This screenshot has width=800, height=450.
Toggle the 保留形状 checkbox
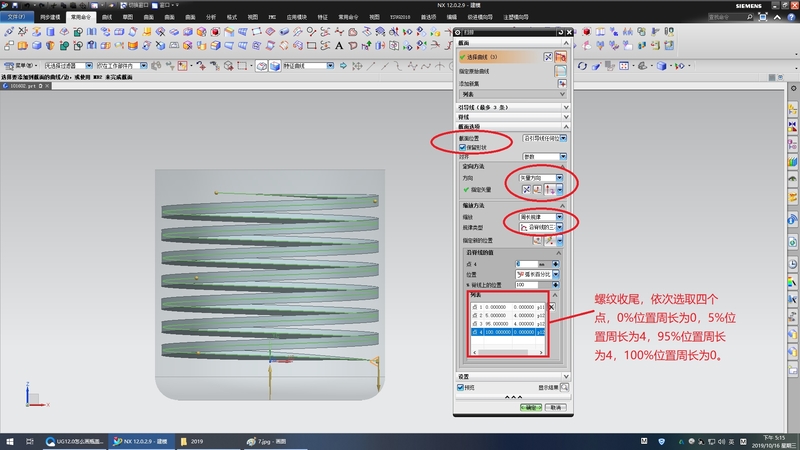(462, 146)
